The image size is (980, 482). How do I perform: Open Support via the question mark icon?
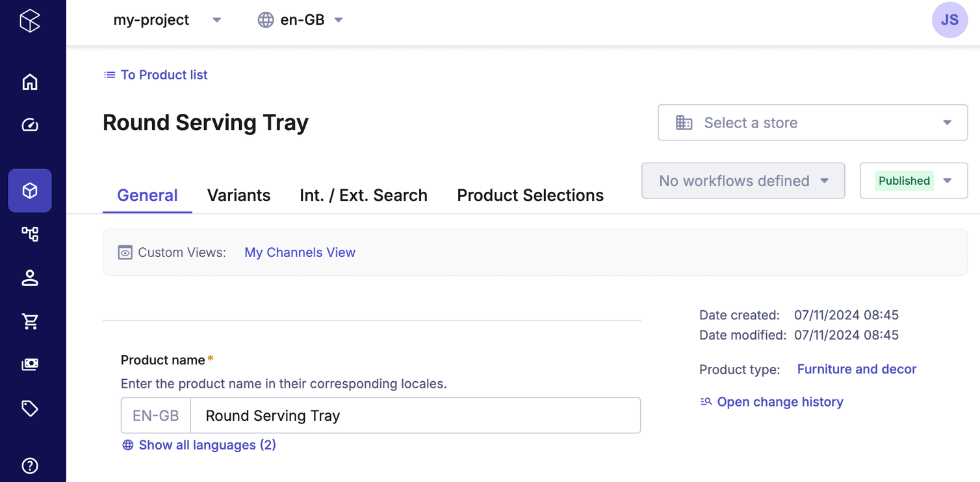30,466
